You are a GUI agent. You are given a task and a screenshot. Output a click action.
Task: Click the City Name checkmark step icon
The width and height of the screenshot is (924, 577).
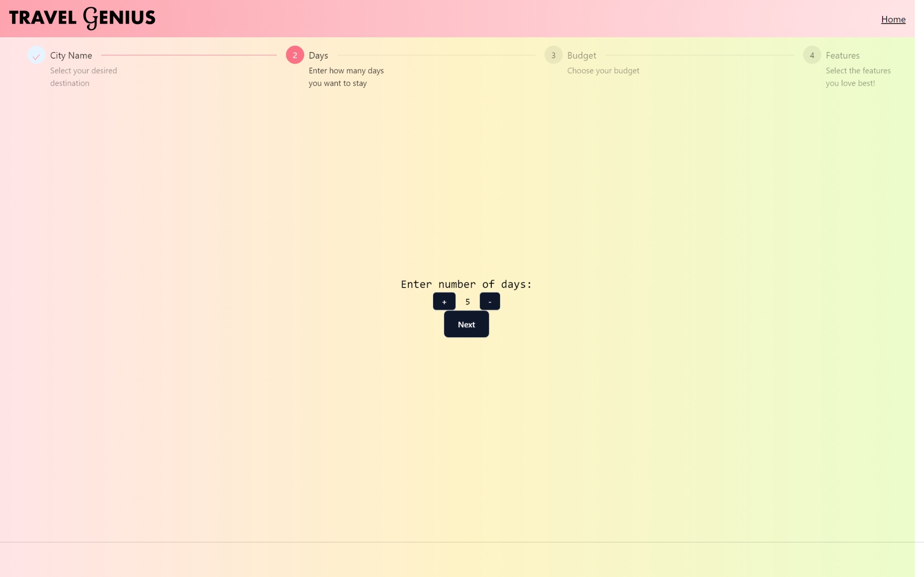pyautogui.click(x=36, y=55)
